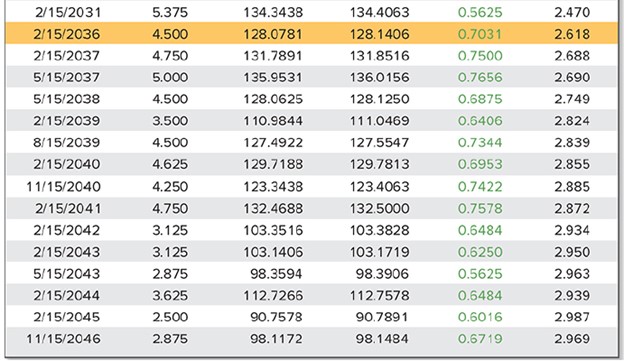
Task: Click green change value 0.7031
Action: 480,34
